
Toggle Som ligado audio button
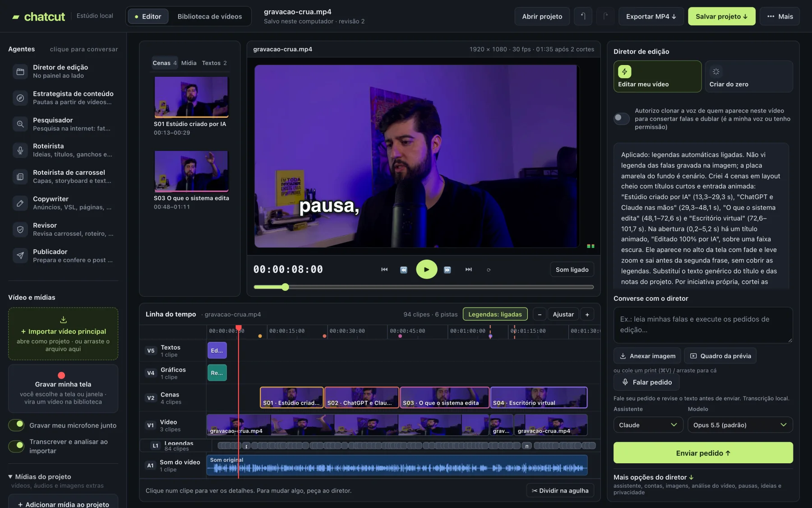(572, 270)
